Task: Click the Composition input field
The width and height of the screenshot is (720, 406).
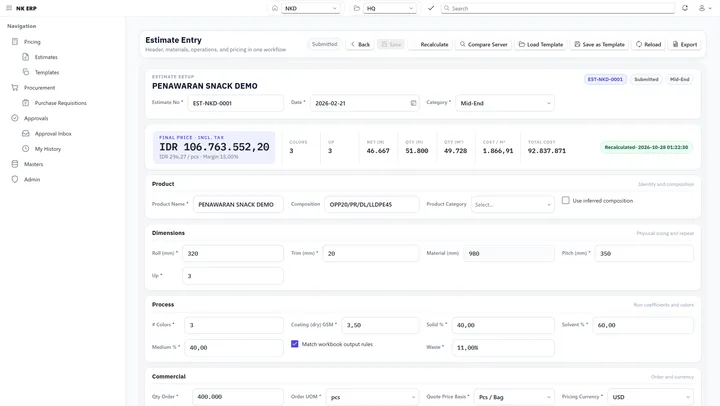Action: (x=372, y=204)
